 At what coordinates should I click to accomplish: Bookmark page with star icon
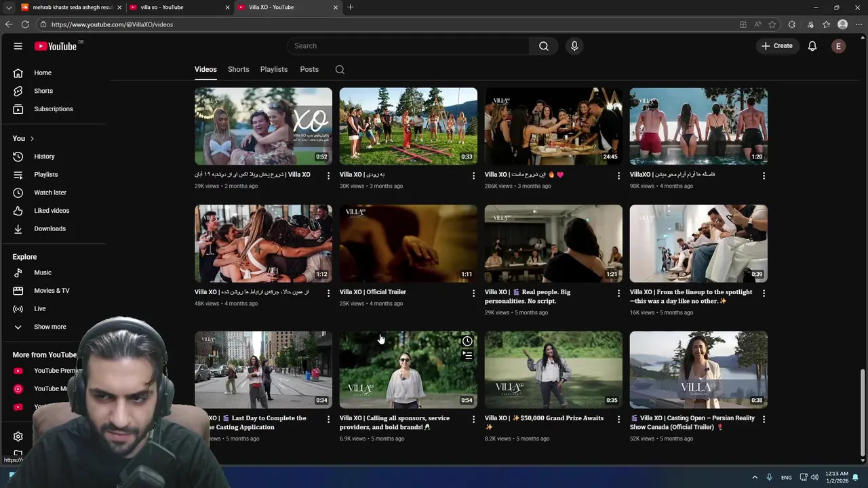[x=772, y=24]
